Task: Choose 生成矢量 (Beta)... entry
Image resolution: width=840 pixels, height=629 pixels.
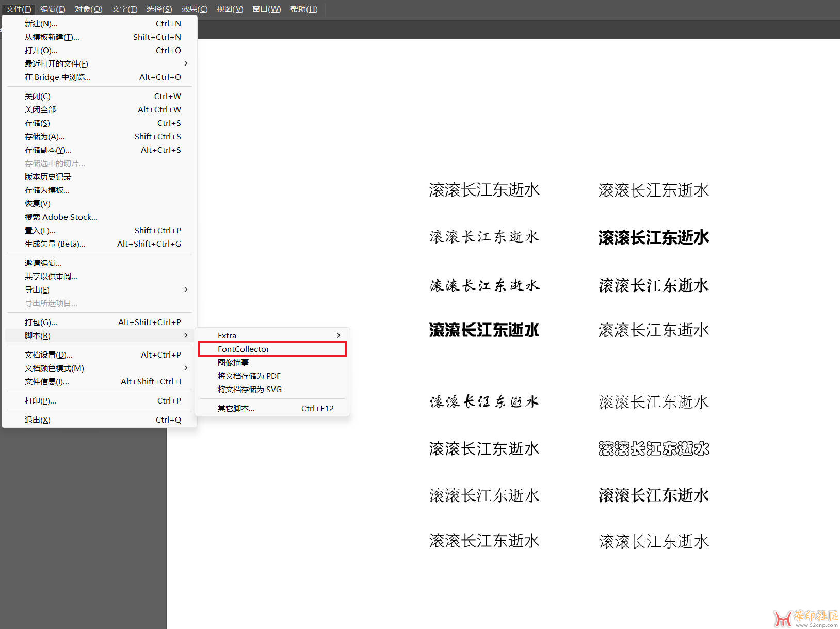Action: coord(100,244)
